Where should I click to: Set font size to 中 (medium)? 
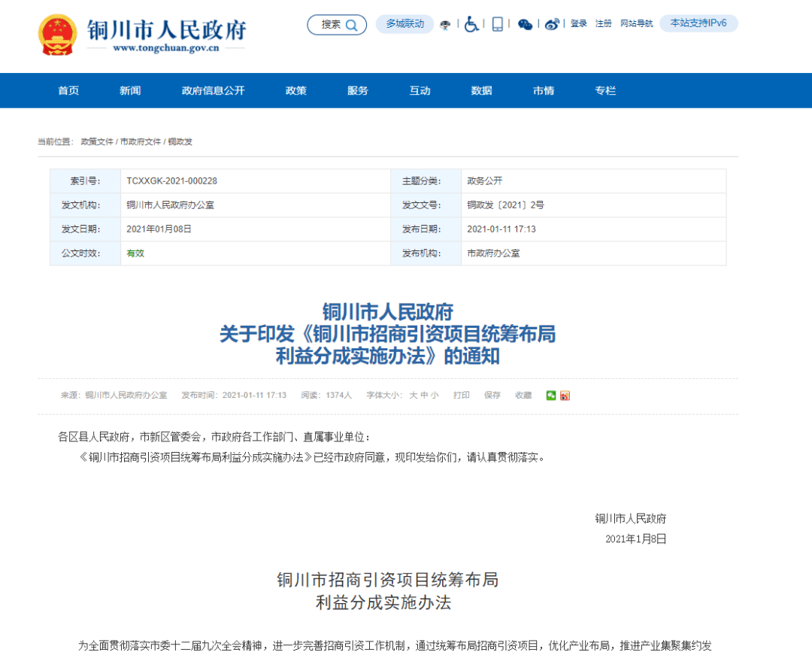click(x=424, y=396)
